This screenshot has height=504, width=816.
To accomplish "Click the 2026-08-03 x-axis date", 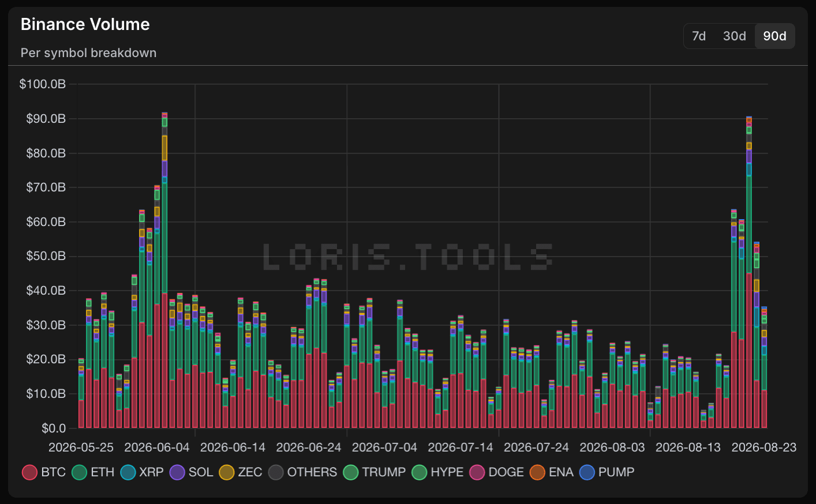I will tap(612, 447).
